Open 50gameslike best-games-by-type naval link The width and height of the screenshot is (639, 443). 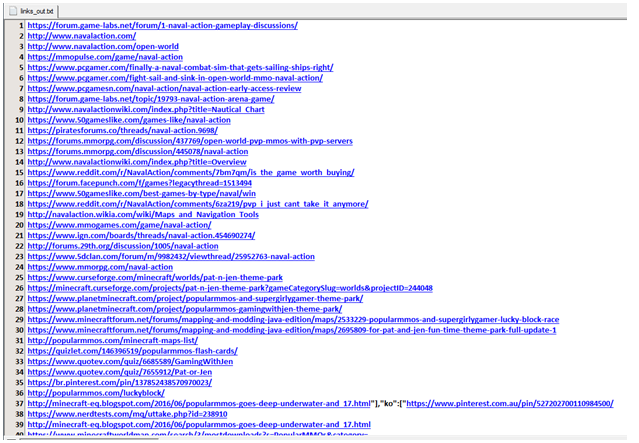tap(142, 193)
